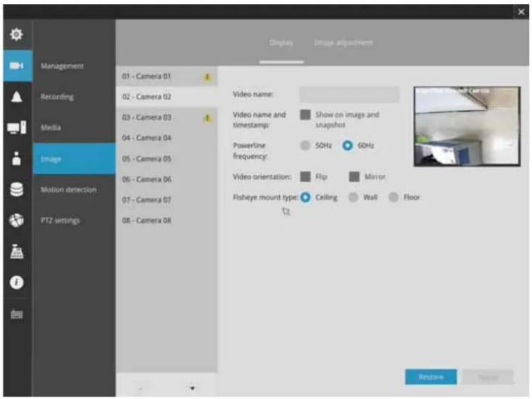Click the greyed Apply button
The width and height of the screenshot is (532, 399).
coord(488,377)
